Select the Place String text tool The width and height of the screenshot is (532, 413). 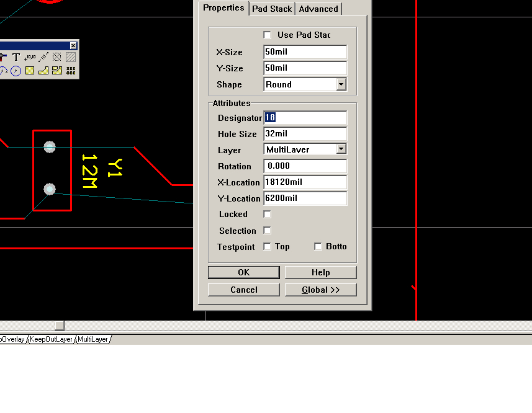[x=16, y=57]
